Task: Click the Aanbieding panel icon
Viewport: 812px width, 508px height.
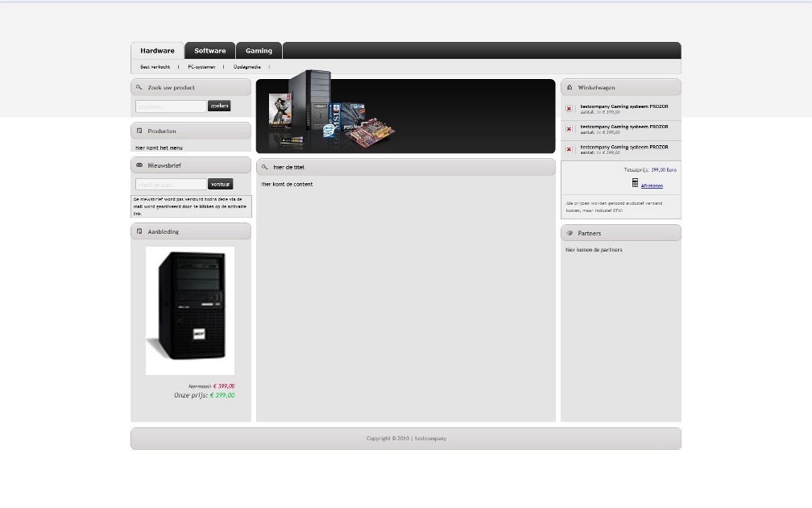Action: [x=139, y=231]
